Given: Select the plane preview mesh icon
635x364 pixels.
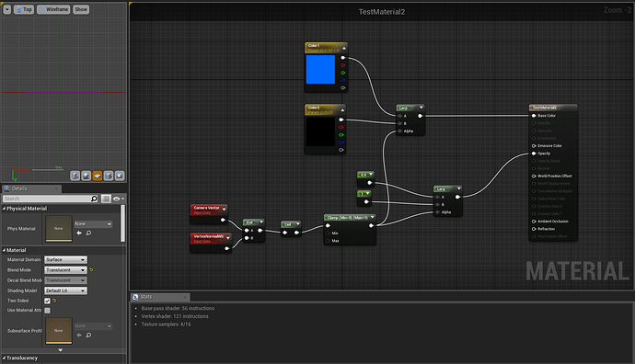Looking at the screenshot, I should click(98, 176).
